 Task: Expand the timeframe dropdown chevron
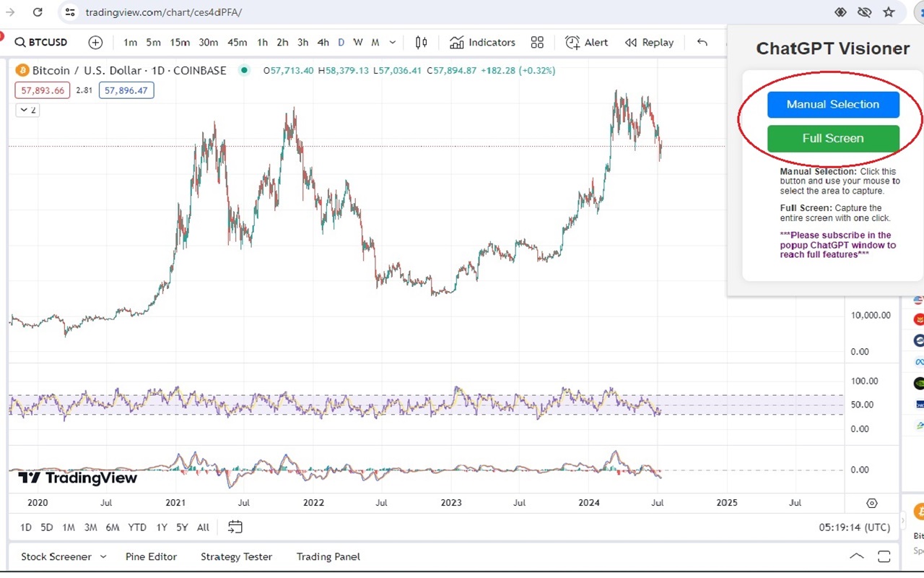coord(393,43)
